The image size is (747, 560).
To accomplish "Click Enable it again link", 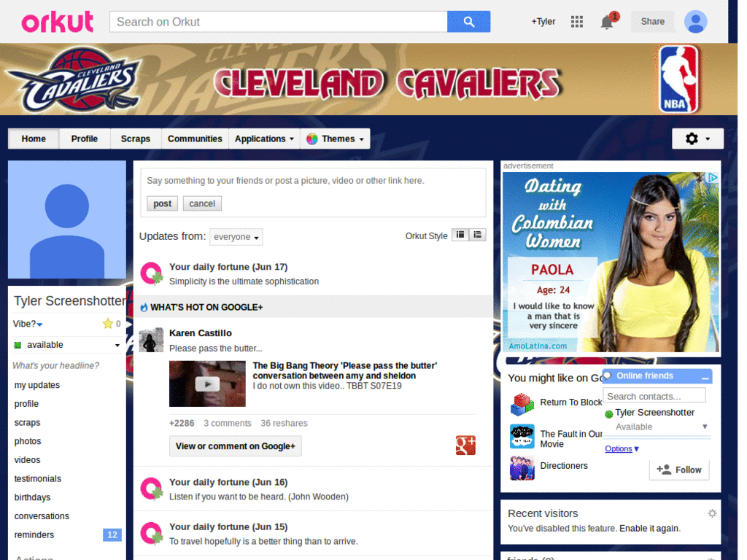I will tap(649, 529).
